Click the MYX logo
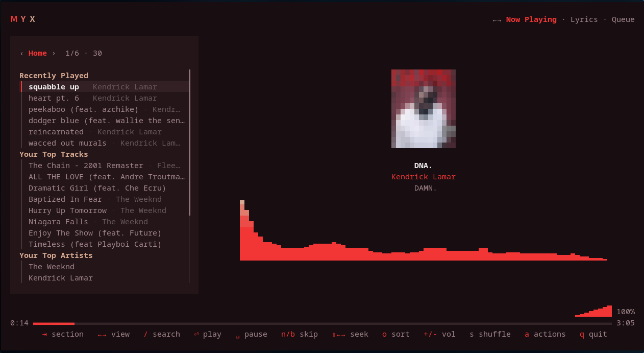This screenshot has width=644, height=353. (23, 19)
